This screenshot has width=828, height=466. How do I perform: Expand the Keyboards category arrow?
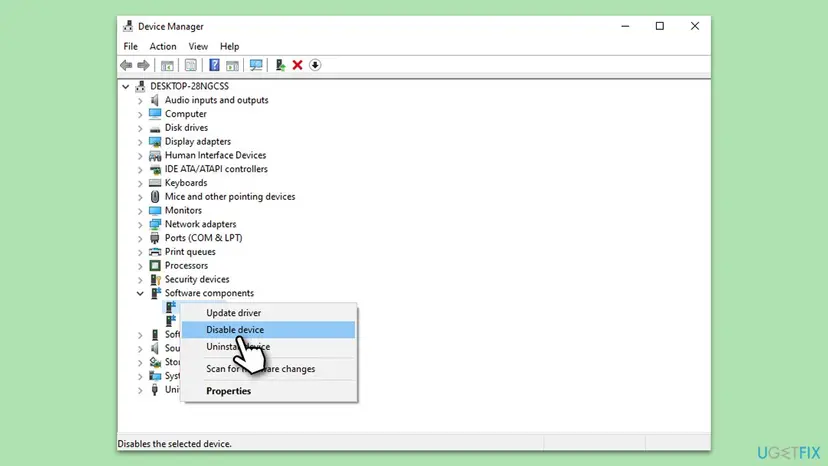140,183
